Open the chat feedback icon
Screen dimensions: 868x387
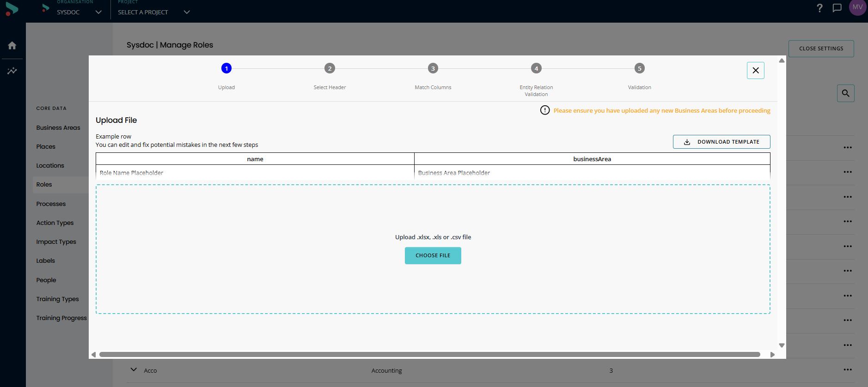[837, 8]
